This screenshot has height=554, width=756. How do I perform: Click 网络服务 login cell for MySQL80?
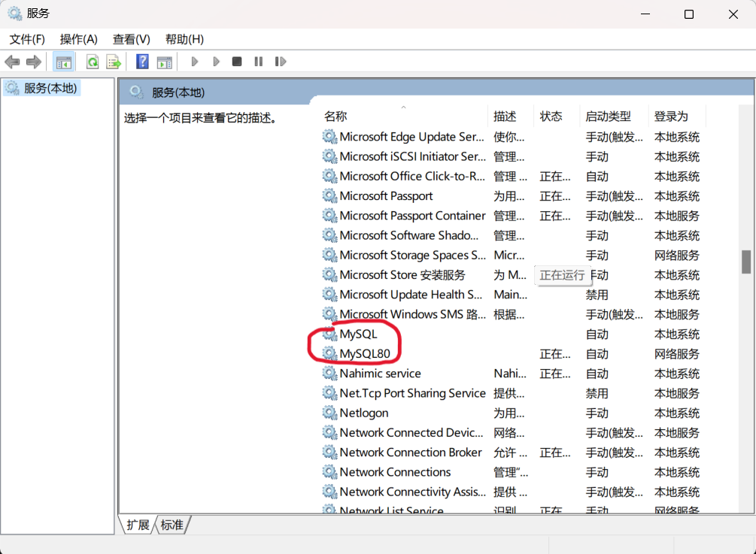[x=676, y=354]
